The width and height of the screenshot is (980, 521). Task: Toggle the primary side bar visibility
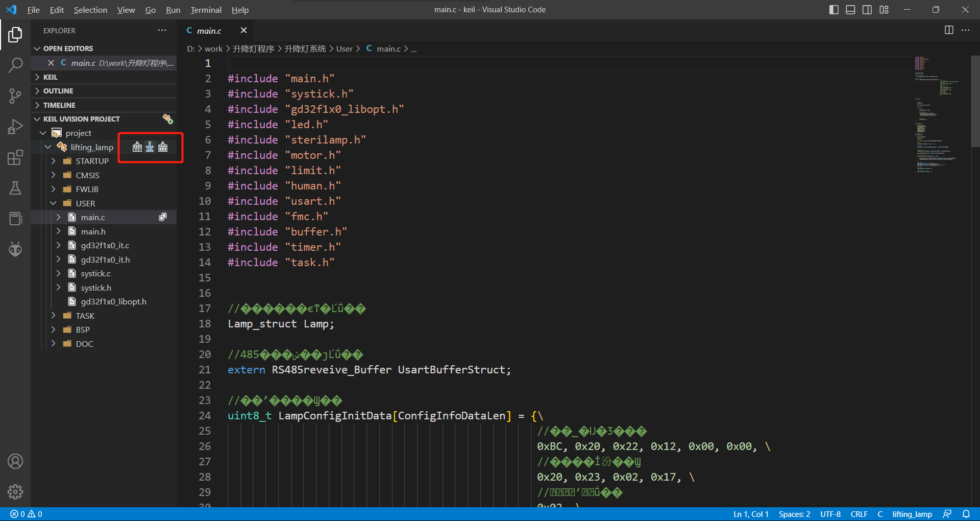point(834,10)
